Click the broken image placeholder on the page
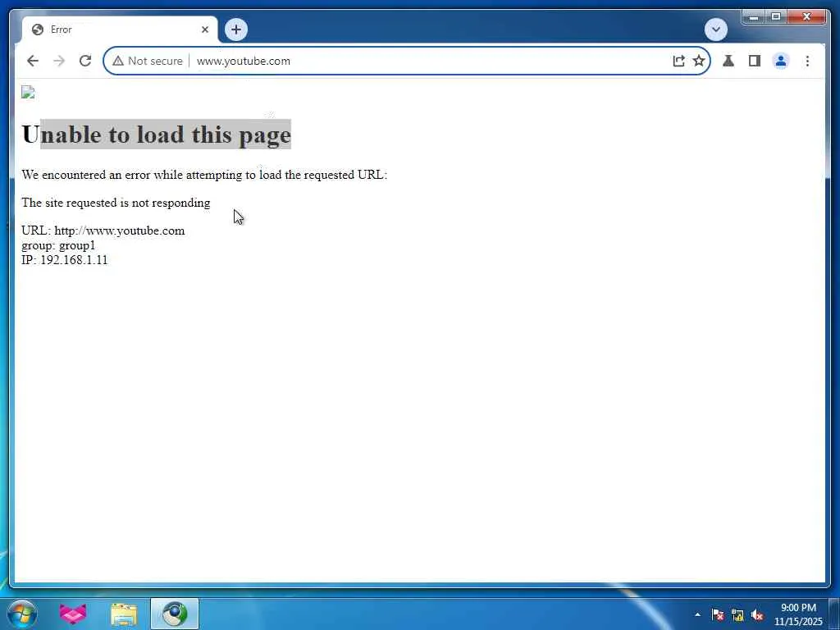840x630 pixels. click(x=28, y=92)
